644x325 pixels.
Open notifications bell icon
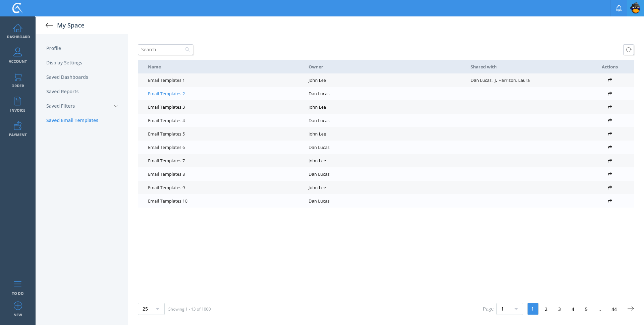(619, 8)
